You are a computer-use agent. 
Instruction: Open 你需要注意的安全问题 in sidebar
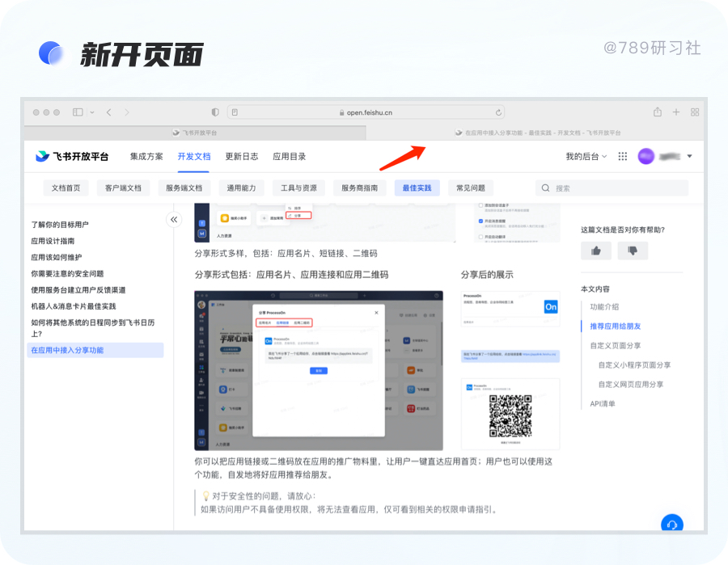coord(67,274)
